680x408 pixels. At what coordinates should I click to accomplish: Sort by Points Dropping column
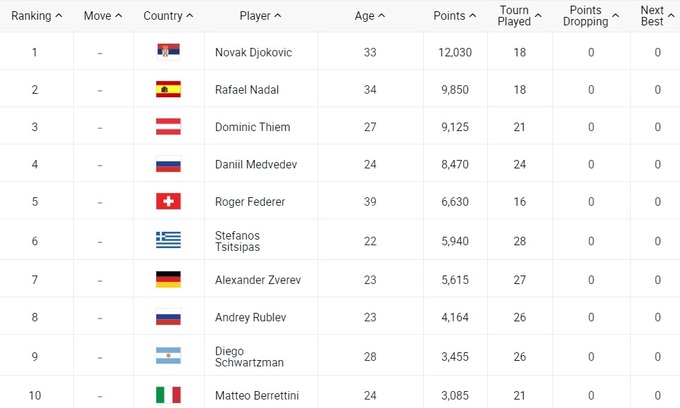point(590,16)
